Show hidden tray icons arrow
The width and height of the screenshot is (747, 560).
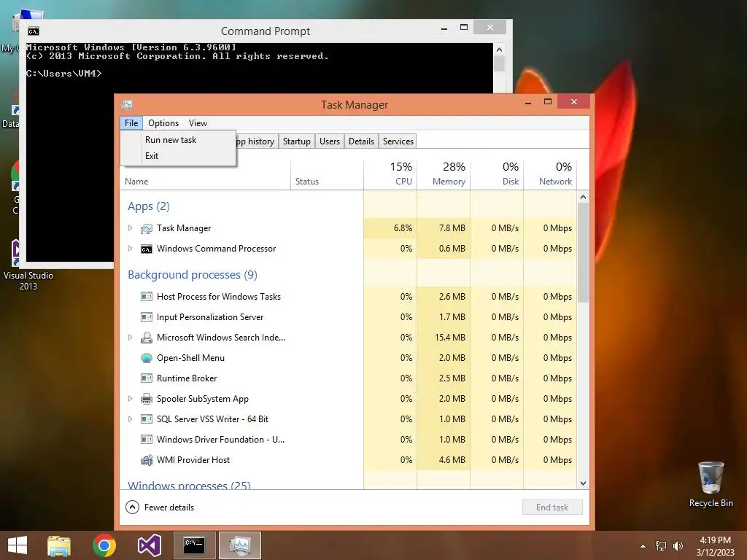coord(643,546)
